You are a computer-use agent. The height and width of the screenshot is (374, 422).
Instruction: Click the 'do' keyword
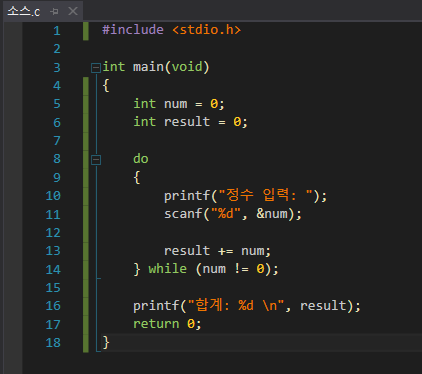pyautogui.click(x=141, y=159)
